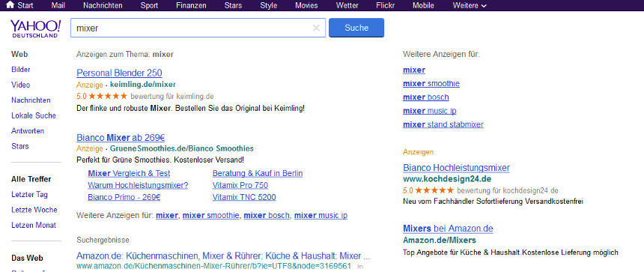Open Lokale Suche in the sidebar
Viewport: 644px width, 272px height.
pyautogui.click(x=34, y=115)
